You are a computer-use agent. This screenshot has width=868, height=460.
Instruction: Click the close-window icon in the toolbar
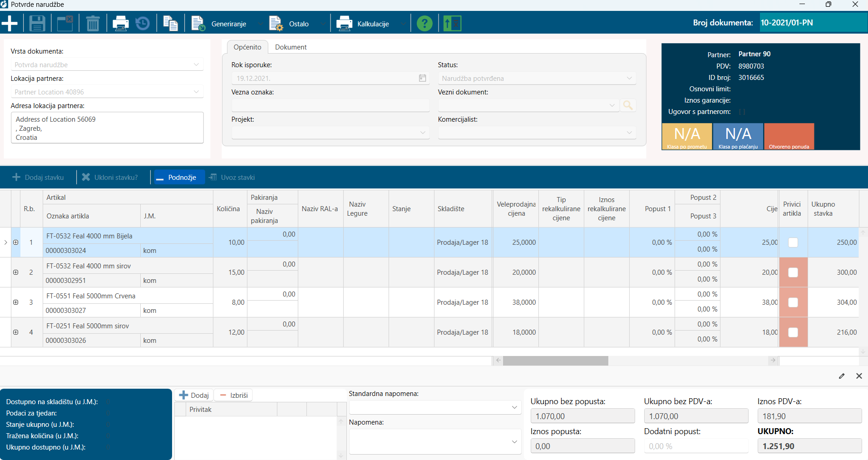(x=65, y=23)
